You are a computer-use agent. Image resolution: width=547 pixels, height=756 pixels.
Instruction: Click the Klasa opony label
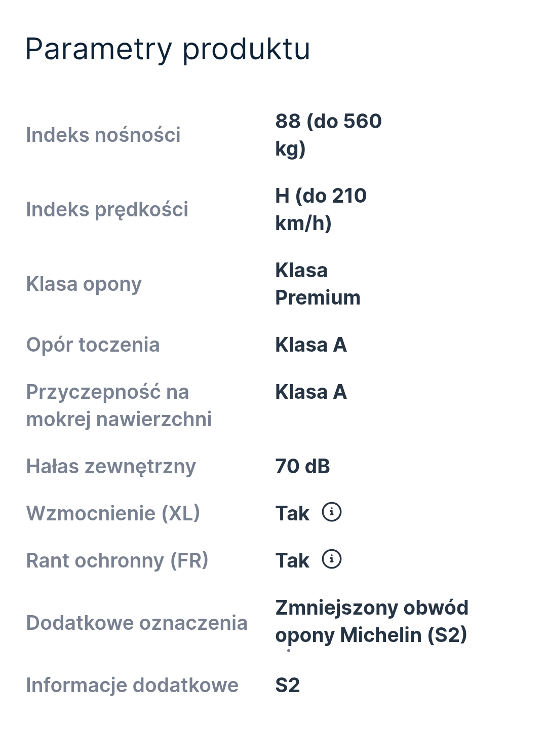pyautogui.click(x=84, y=284)
